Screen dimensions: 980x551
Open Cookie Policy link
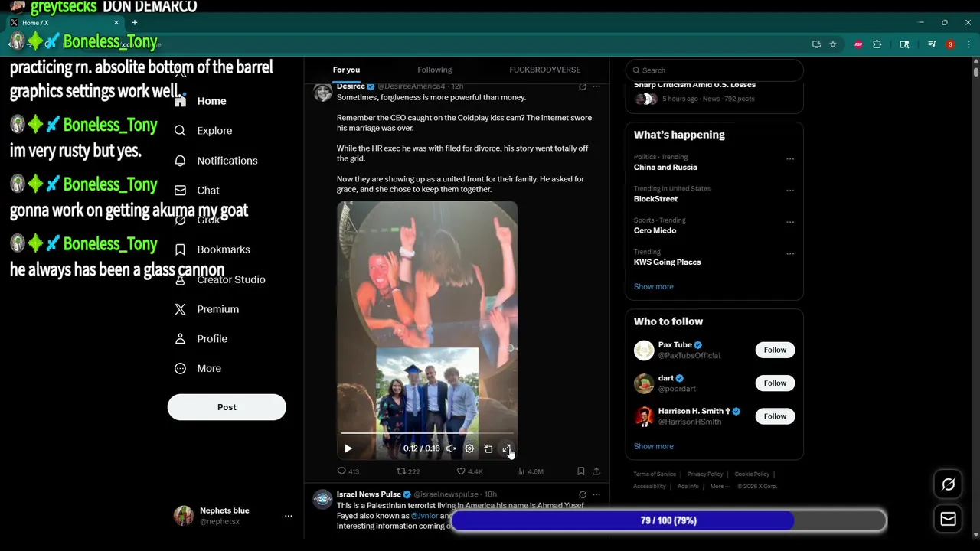click(752, 474)
